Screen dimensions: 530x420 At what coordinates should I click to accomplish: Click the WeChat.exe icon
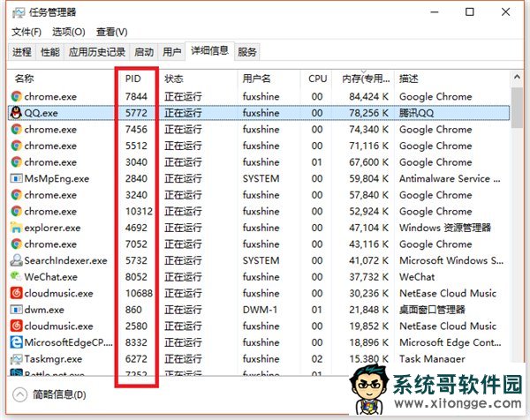tap(16, 276)
